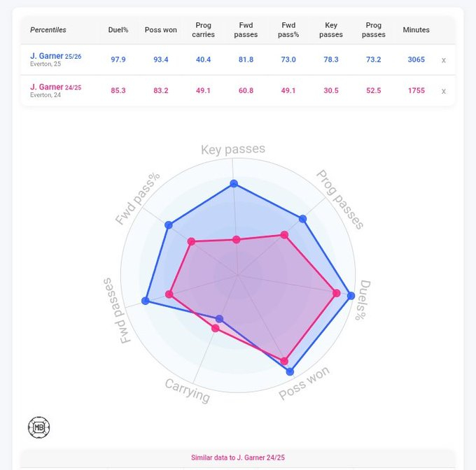This screenshot has height=470, width=476.
Task: Click blue Fwd passes radar point
Action: pyautogui.click(x=146, y=301)
